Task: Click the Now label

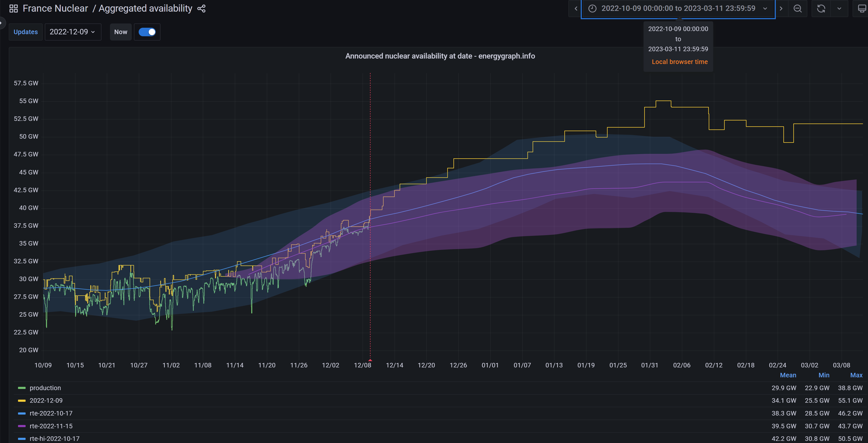Action: pos(121,32)
